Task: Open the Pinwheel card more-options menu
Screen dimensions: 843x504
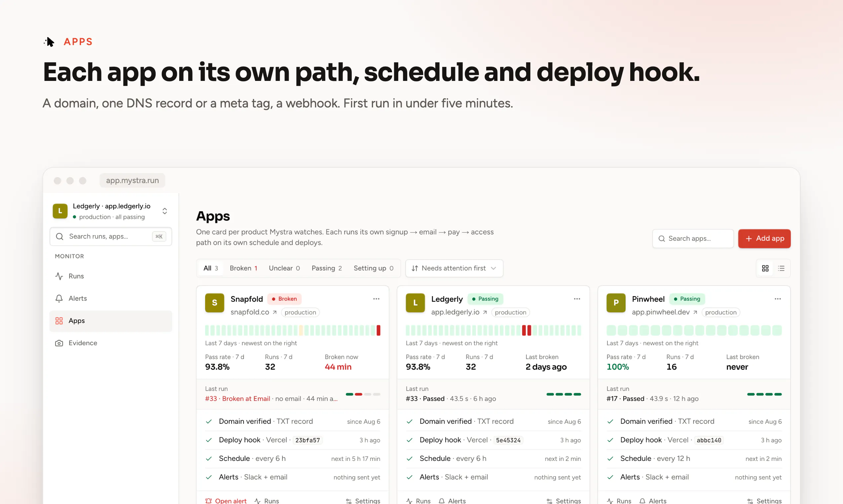Action: click(x=777, y=299)
